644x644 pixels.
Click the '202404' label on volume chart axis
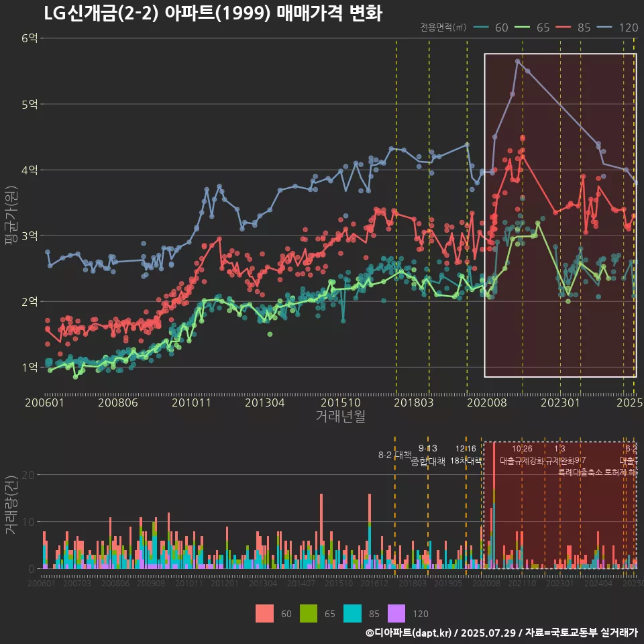click(x=598, y=583)
